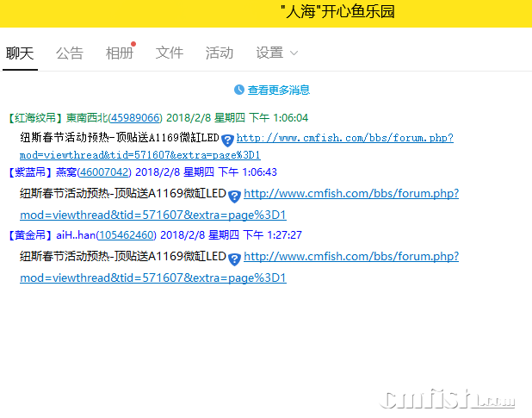Visit the cmfish forum URL from aiH..han
Image resolution: width=532 pixels, height=418 pixels.
(x=350, y=256)
